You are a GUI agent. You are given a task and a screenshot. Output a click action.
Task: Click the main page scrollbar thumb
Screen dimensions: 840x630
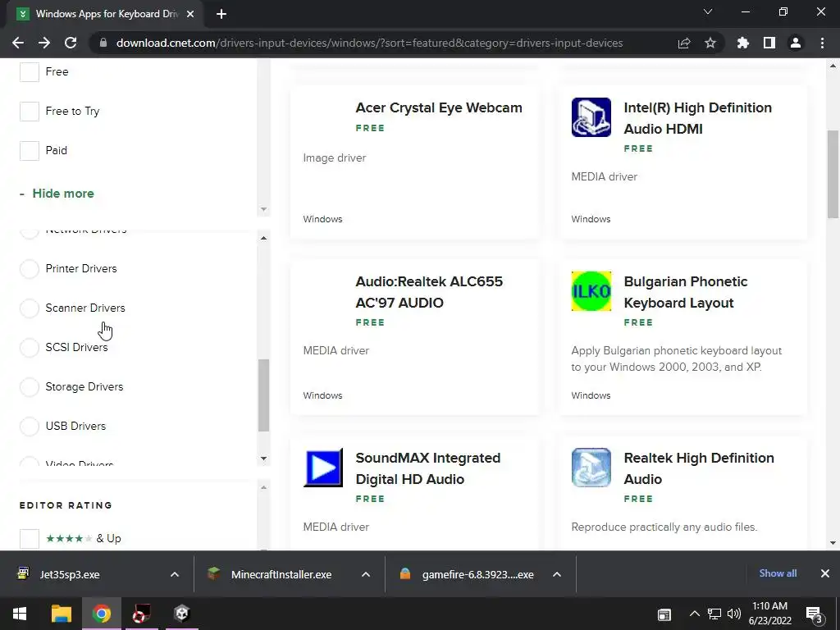point(833,174)
